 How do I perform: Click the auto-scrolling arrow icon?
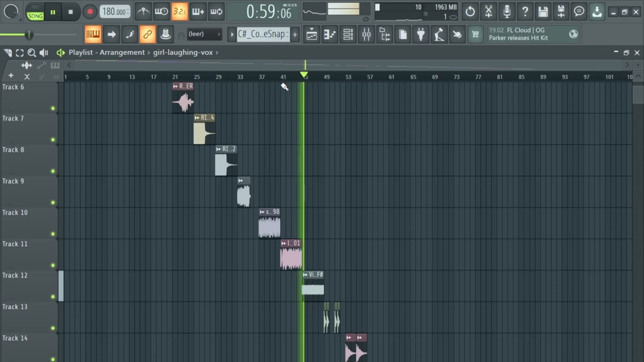[x=111, y=34]
